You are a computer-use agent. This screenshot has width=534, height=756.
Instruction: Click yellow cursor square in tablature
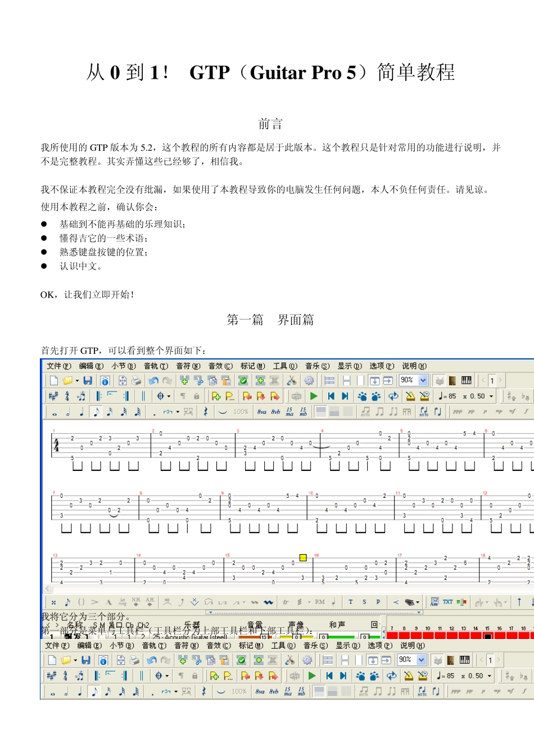(303, 557)
